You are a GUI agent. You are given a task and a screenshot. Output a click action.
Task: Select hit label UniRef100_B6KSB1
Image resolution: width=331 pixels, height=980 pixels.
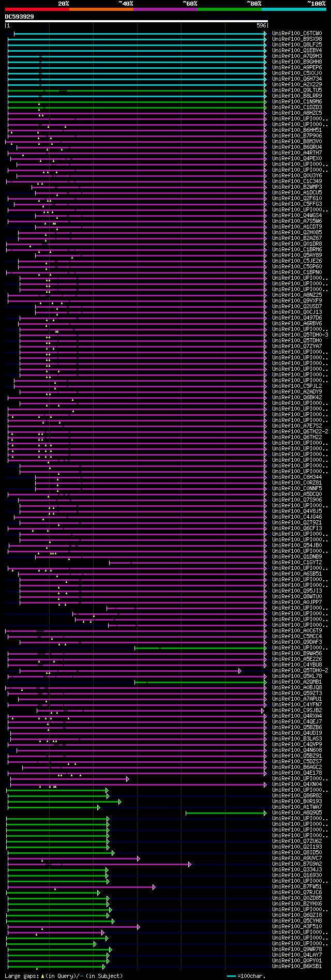297,967
